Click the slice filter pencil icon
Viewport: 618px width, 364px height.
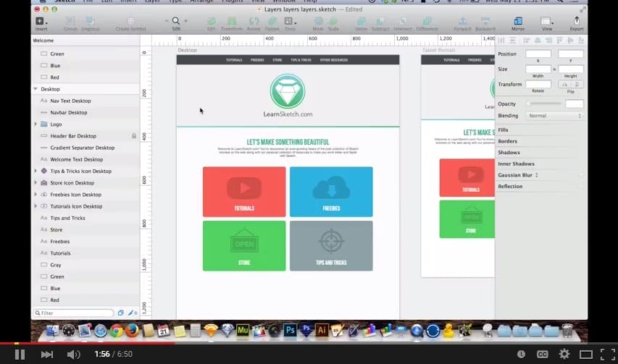[x=132, y=313]
